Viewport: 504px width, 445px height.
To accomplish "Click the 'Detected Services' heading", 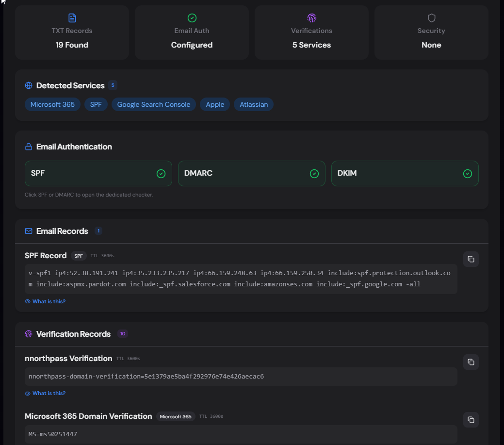I will (x=70, y=85).
